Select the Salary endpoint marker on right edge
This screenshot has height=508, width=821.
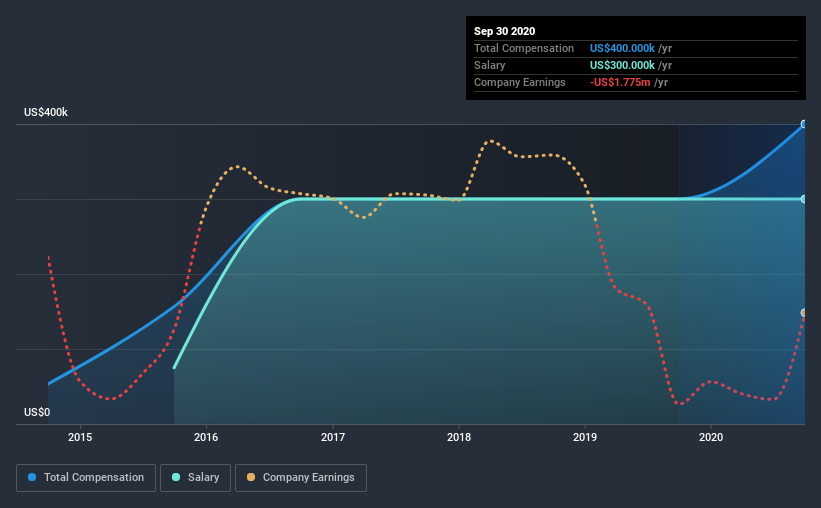pos(804,199)
